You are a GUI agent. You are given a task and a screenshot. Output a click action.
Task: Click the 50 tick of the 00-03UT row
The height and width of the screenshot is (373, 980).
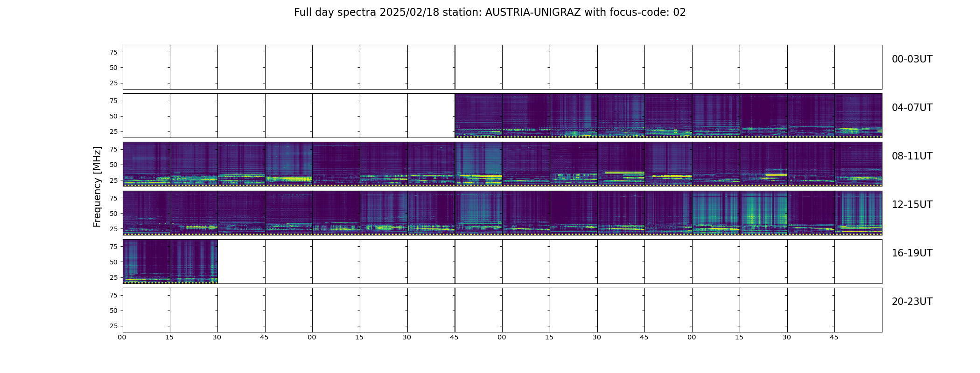click(x=113, y=68)
